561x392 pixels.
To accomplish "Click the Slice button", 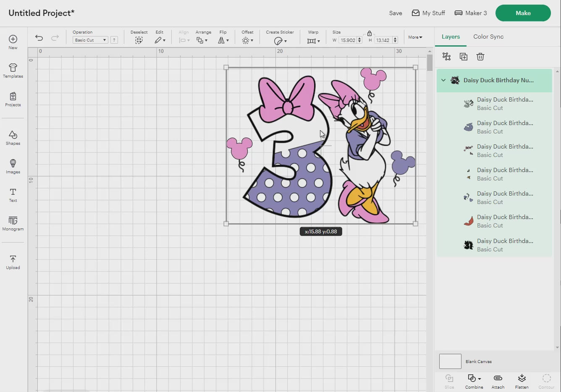I will coord(449,382).
